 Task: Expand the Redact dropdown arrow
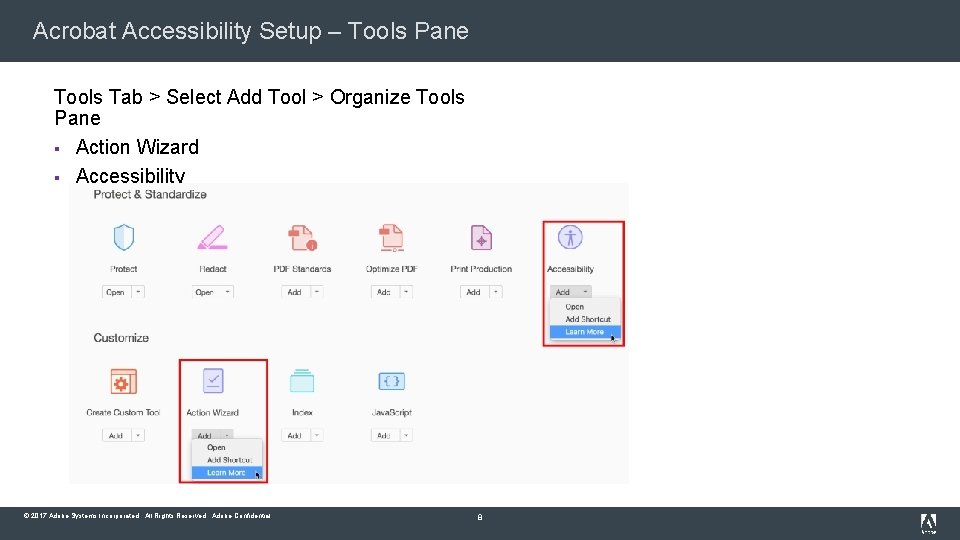(228, 292)
